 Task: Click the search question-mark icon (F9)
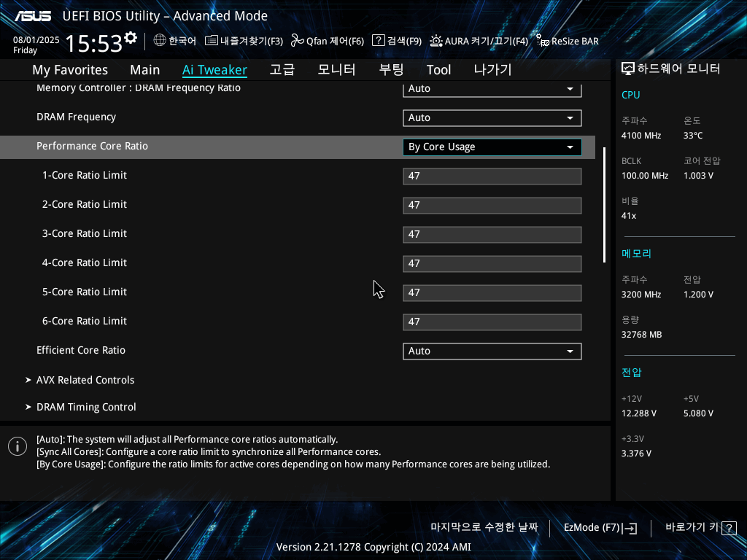click(x=379, y=41)
